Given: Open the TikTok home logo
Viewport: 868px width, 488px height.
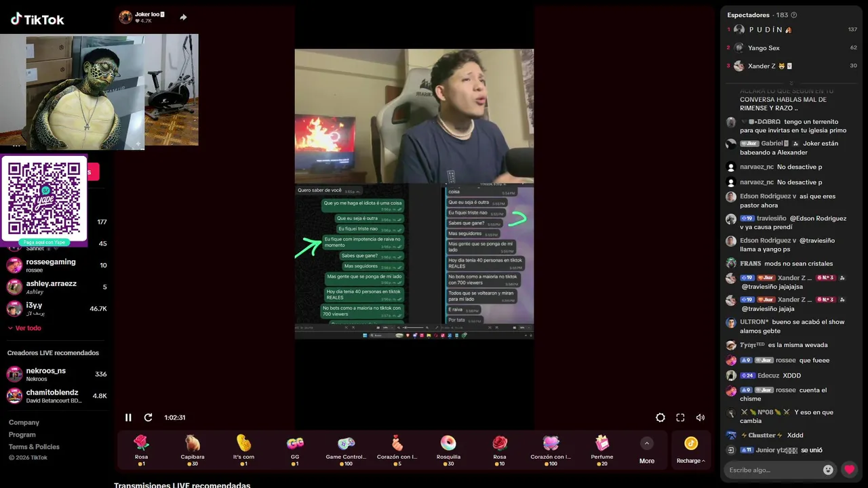Looking at the screenshot, I should [37, 19].
